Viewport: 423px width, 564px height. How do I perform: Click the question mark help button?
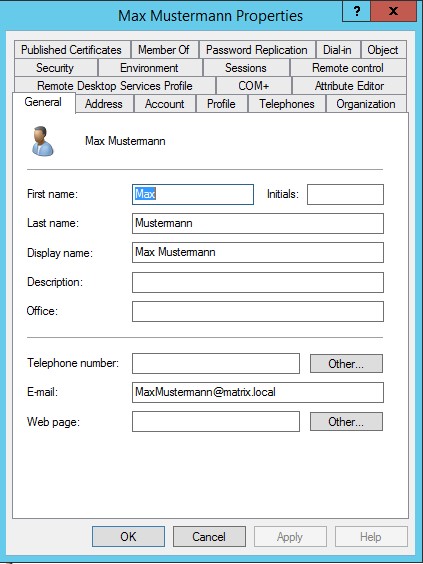356,12
